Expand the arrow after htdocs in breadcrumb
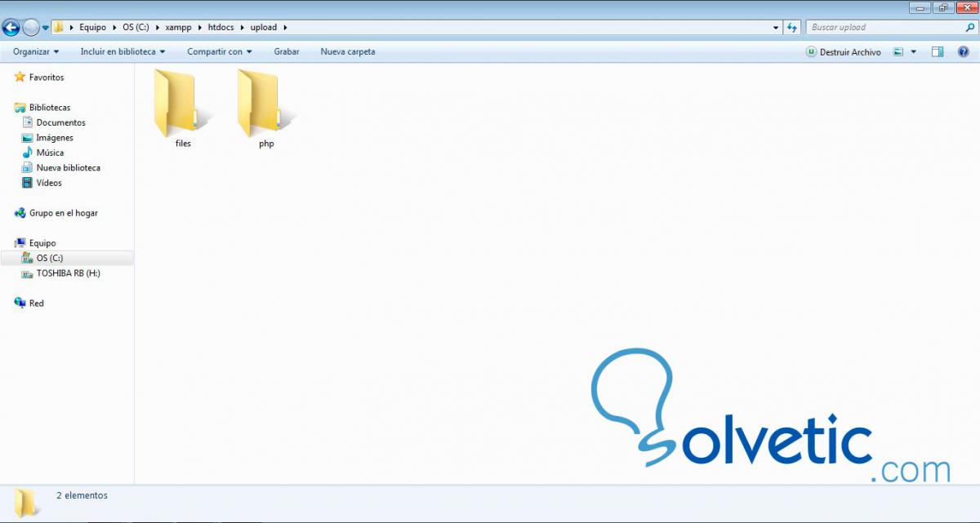The width and height of the screenshot is (980, 523). pos(243,28)
